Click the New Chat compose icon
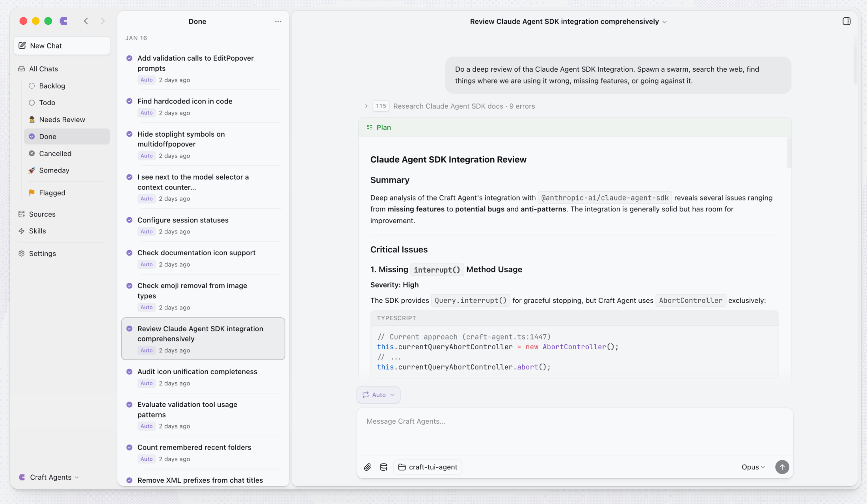Screen dimensions: 867x504 click(22, 46)
